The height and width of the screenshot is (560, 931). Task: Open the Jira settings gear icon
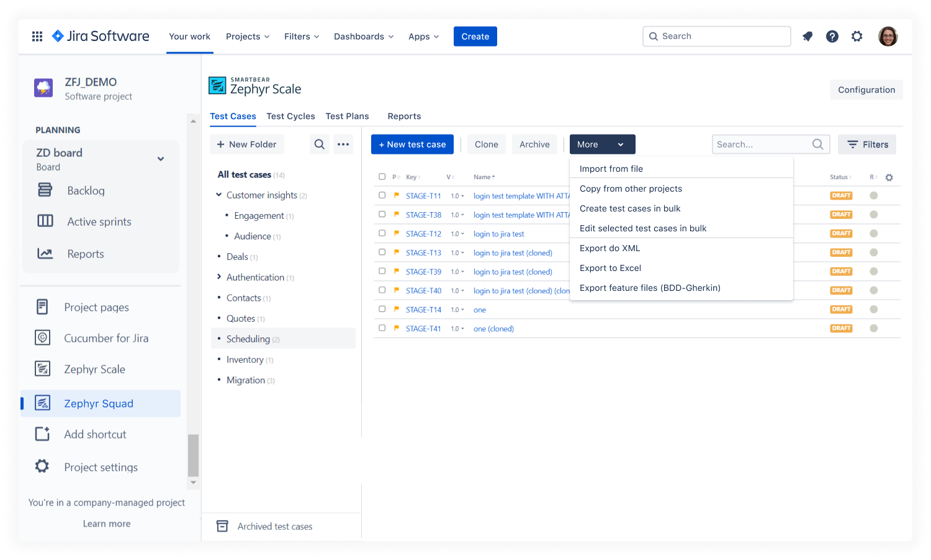point(857,37)
